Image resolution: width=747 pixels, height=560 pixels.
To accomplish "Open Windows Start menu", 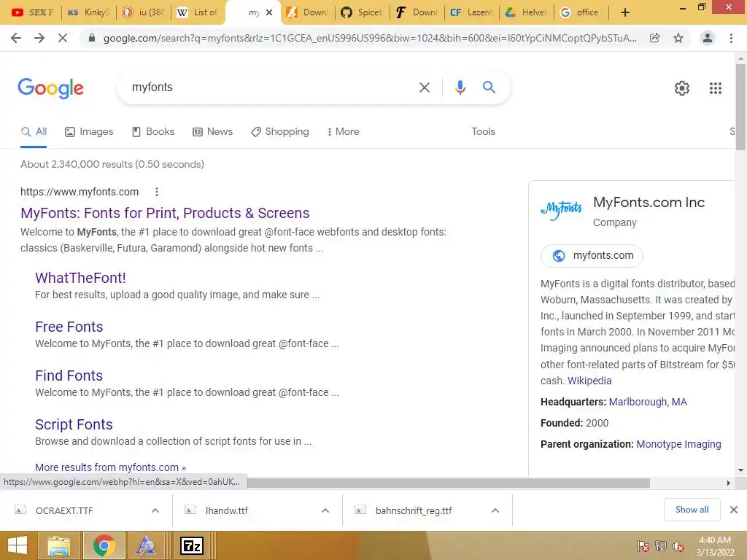I will coord(18,545).
